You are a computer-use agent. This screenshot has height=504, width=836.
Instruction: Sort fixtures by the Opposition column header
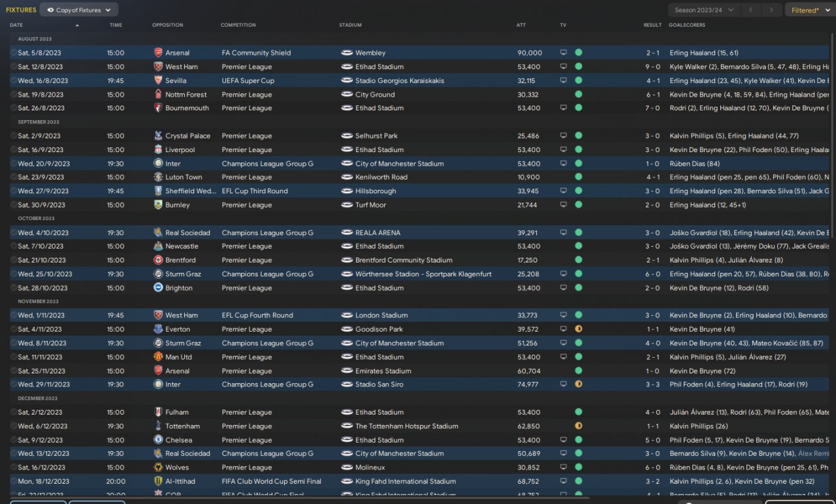tap(168, 25)
